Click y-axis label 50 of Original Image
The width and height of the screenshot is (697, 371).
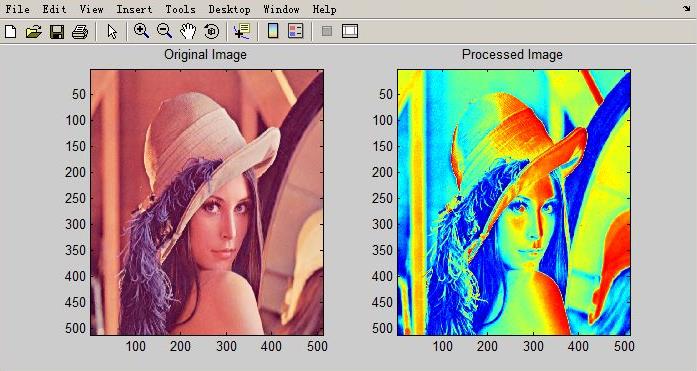tap(79, 94)
